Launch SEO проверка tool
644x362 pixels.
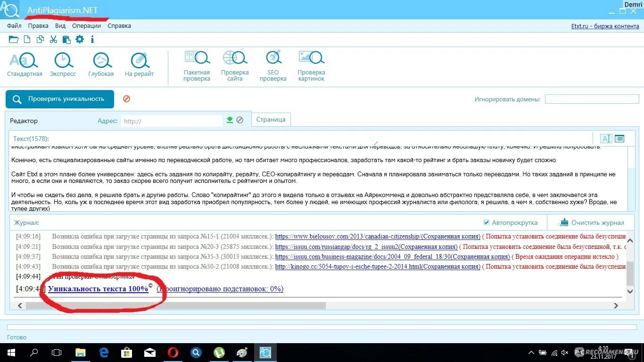(x=273, y=66)
